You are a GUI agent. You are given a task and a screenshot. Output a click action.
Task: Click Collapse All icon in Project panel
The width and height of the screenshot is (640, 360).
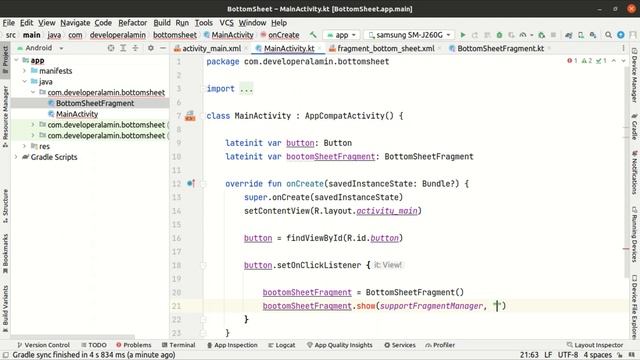point(135,48)
